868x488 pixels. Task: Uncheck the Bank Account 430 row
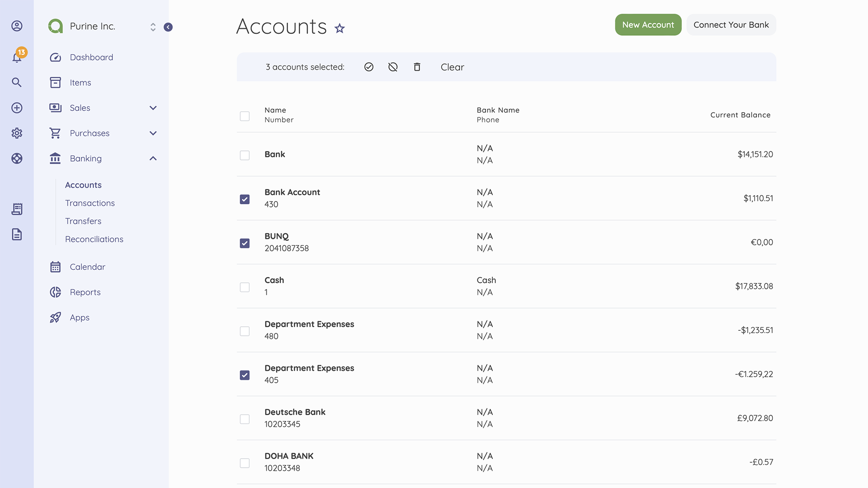coord(245,199)
